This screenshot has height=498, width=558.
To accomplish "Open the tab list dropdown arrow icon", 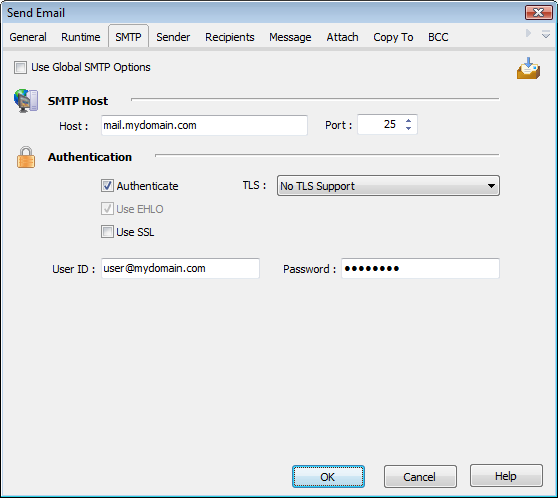I will [x=546, y=35].
